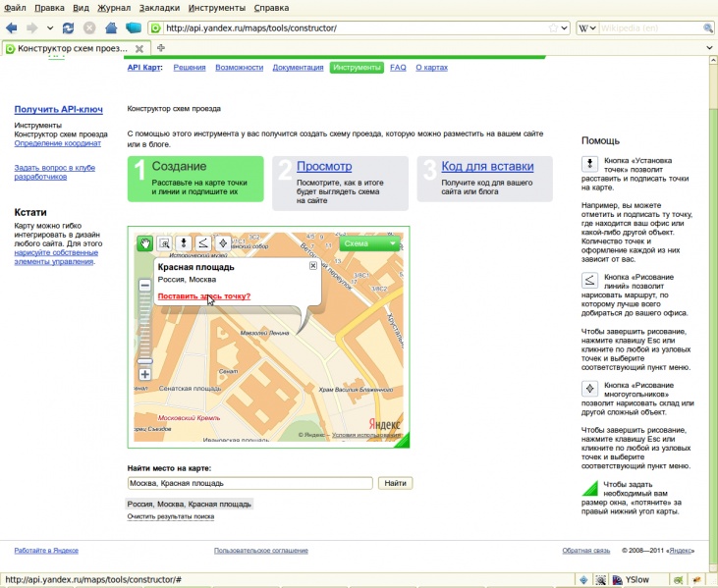The height and width of the screenshot is (588, 718).
Task: Click the Получить API-ключ link
Action: (x=58, y=109)
